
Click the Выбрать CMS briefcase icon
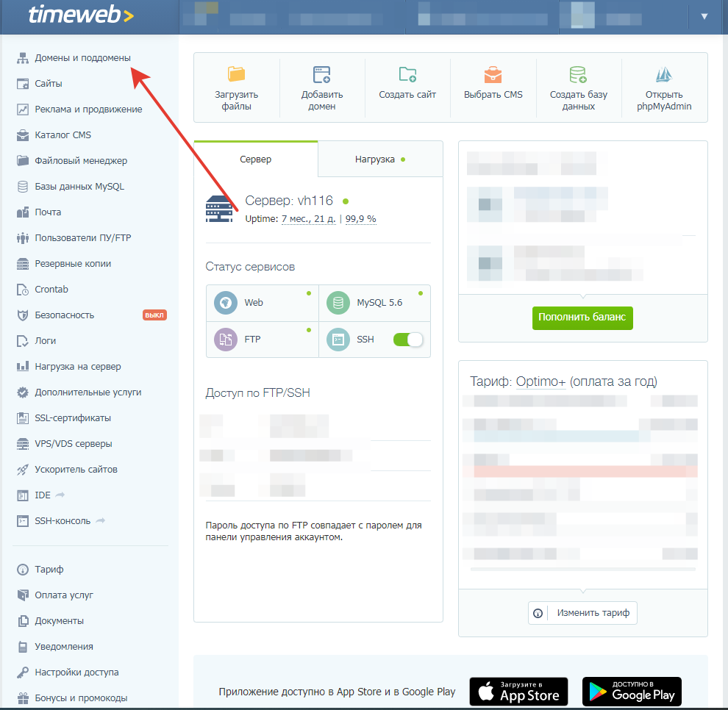(493, 74)
